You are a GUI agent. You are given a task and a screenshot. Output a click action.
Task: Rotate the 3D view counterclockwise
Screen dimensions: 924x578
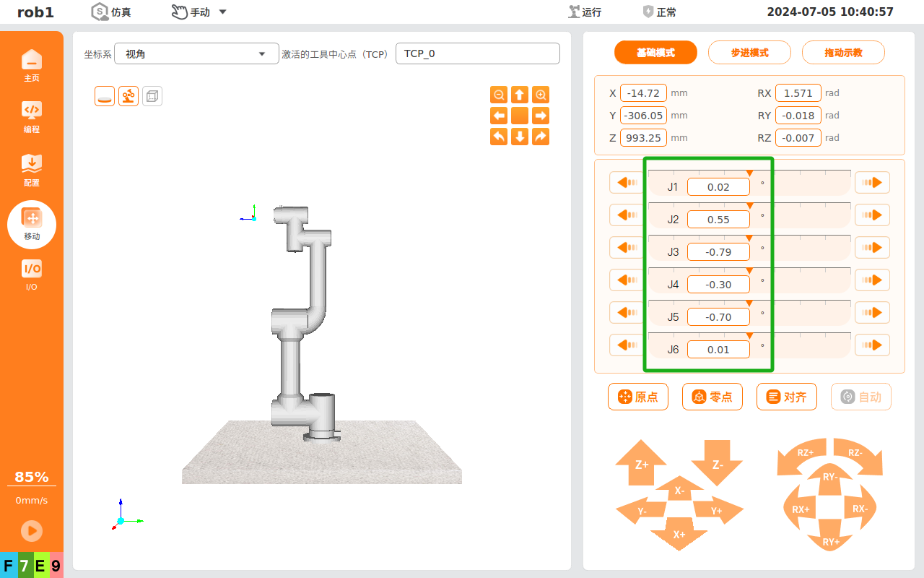coord(499,137)
